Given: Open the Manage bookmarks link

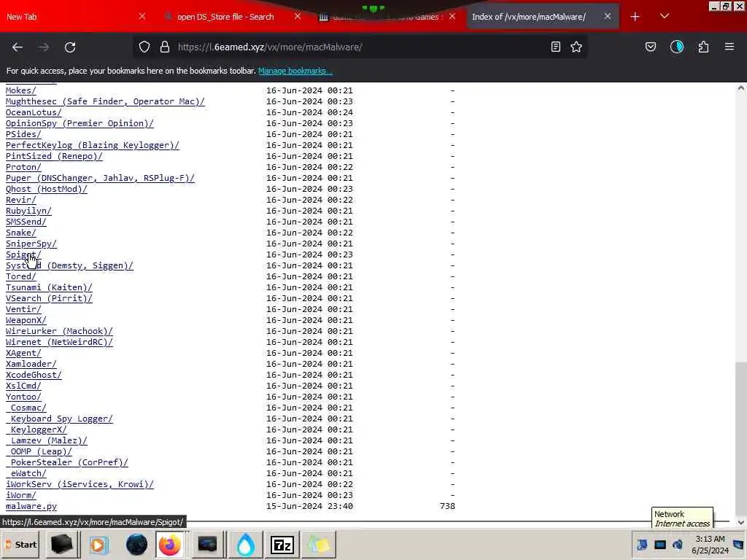Looking at the screenshot, I should point(295,71).
